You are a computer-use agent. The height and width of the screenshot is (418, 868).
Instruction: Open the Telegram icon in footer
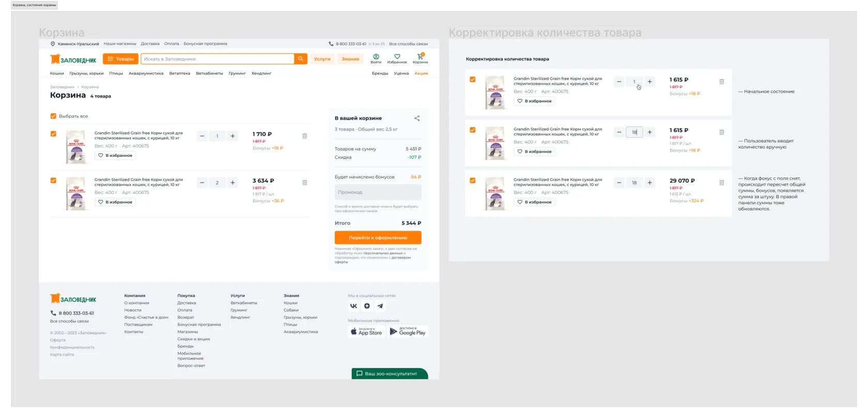pyautogui.click(x=380, y=306)
